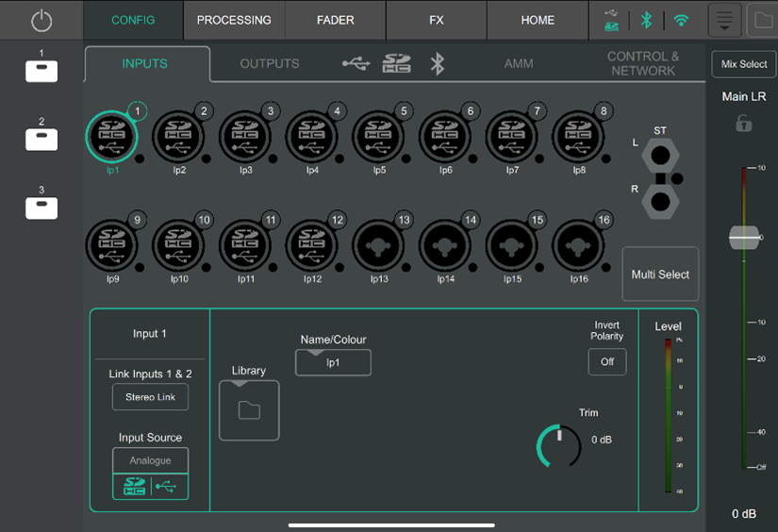The width and height of the screenshot is (778, 532).
Task: Select input socket Ip4
Action: 311,137
